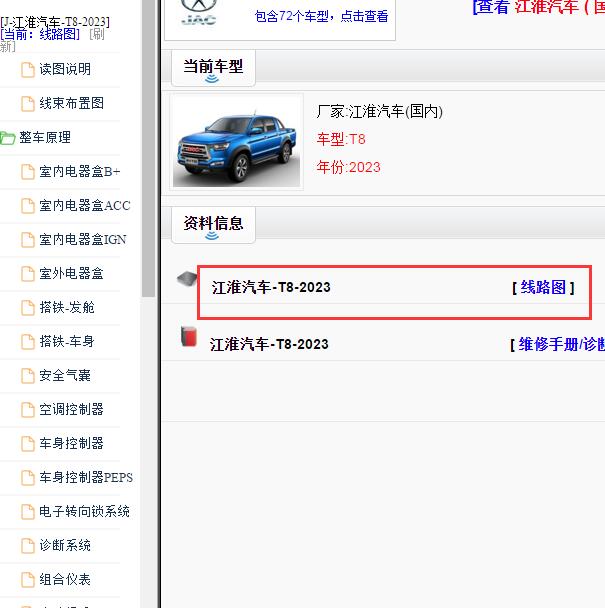Click the blue JAC T8 pickup thumbnail
Viewport: 605px width, 608px height.
[237, 142]
